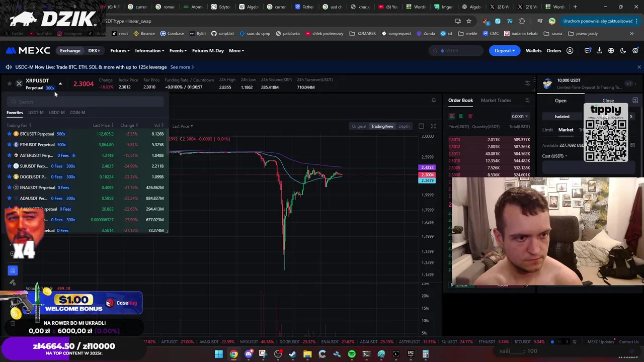Open the Information menu dropdown
Screen dimensions: 644x362
coord(149,51)
